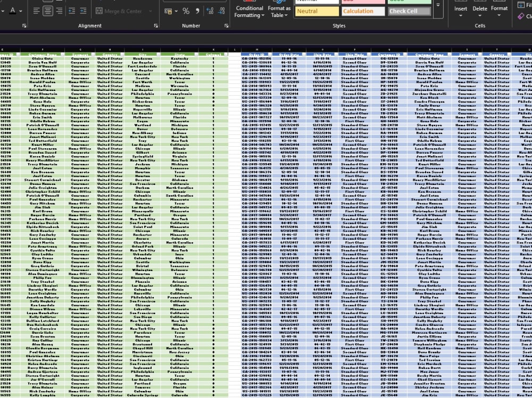Select the Seattle city cell in green table
The image size is (532, 398).
point(143,78)
